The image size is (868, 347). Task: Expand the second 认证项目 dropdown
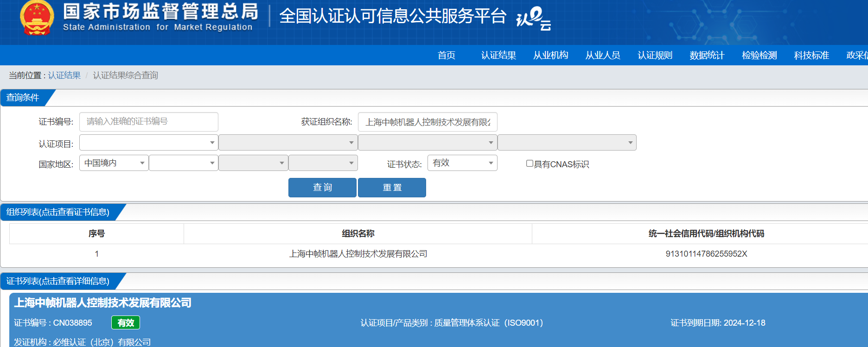tap(288, 142)
